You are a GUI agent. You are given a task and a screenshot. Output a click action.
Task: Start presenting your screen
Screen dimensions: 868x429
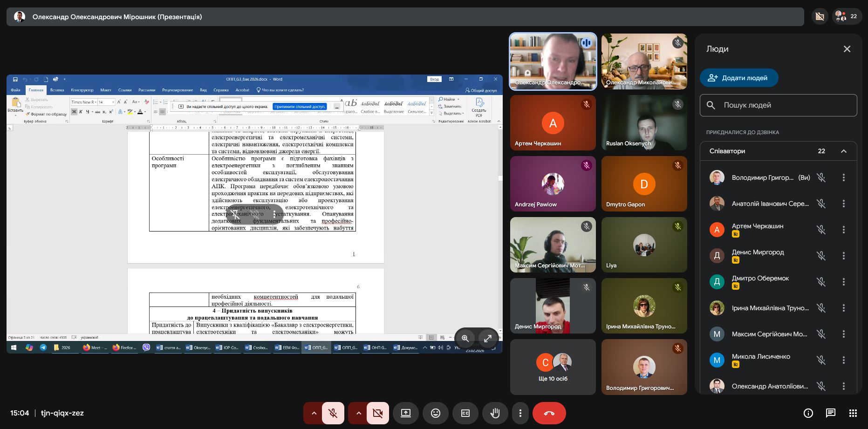click(x=405, y=413)
